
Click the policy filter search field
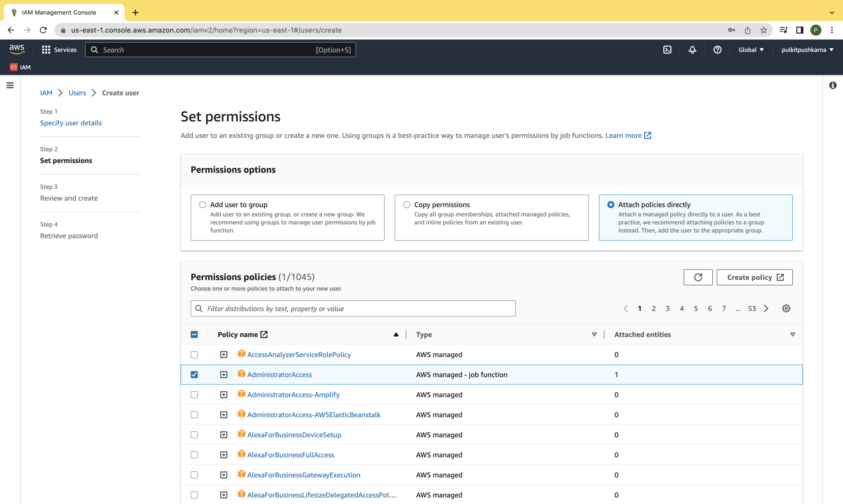click(353, 308)
